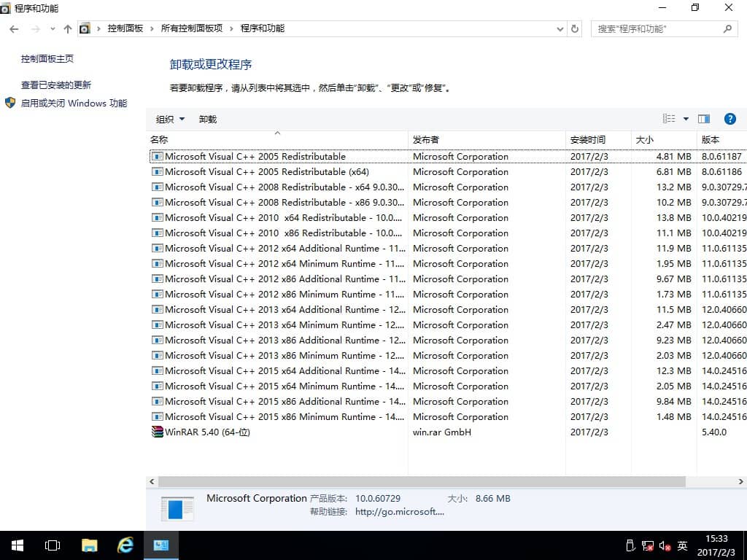Focus the search 程序和功能 box
The width and height of the screenshot is (747, 560).
tap(664, 29)
